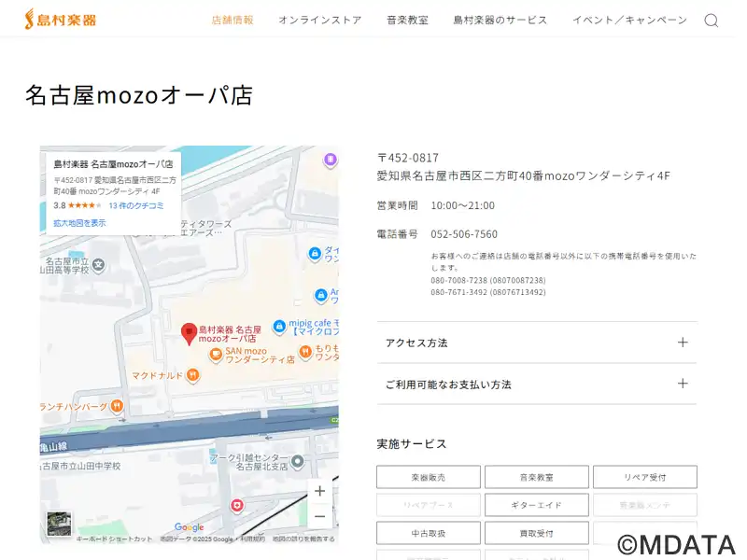Click phone number 052-506-7560
The image size is (747, 560).
coord(464,234)
